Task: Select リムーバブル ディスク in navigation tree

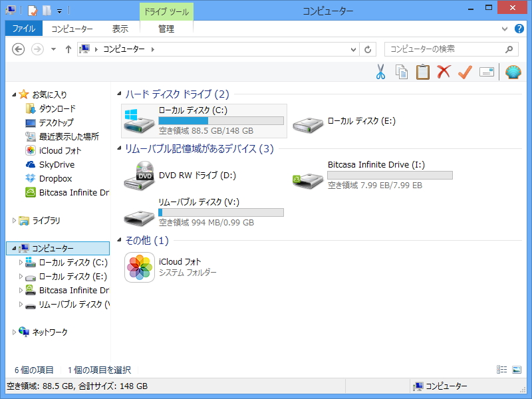Action: click(67, 305)
